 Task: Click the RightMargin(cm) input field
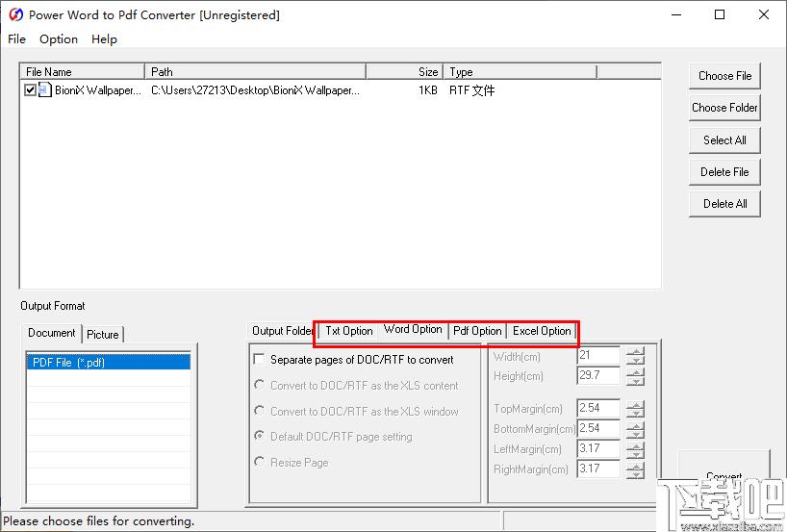[x=598, y=469]
